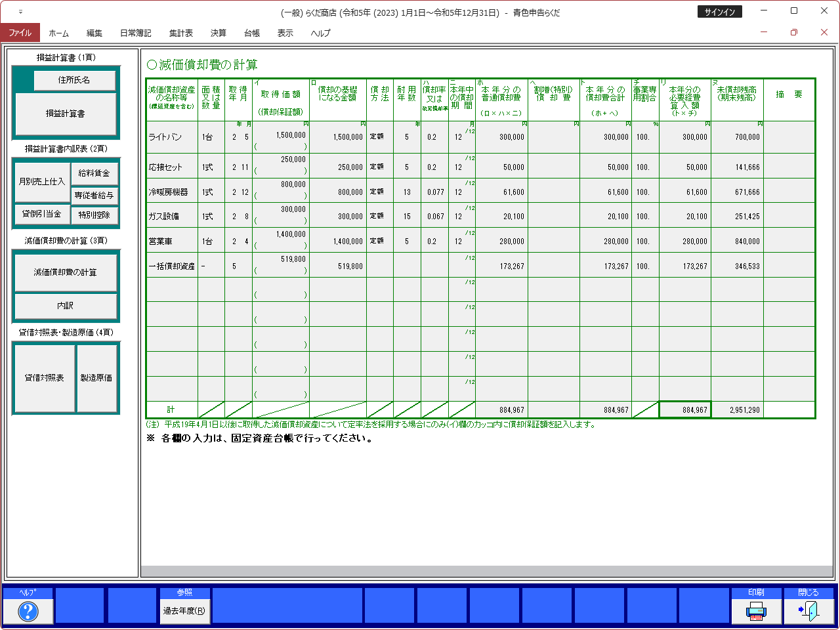Click the 摘要 column header

pos(789,100)
